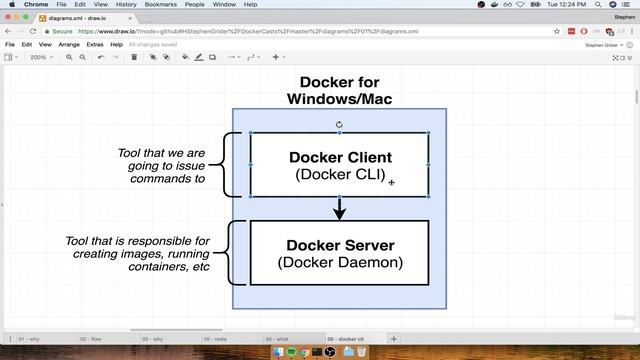Select the Docker Server box
This screenshot has height=360, width=640.
tap(340, 253)
